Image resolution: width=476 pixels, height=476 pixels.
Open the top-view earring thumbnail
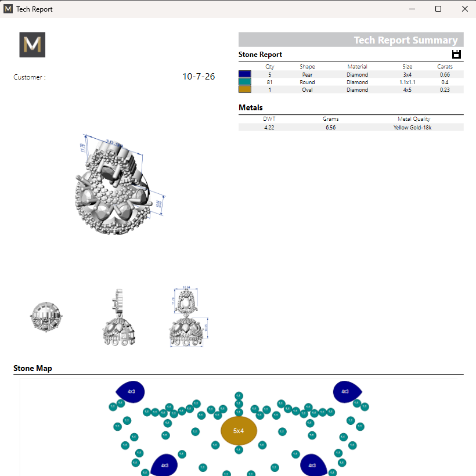click(46, 316)
